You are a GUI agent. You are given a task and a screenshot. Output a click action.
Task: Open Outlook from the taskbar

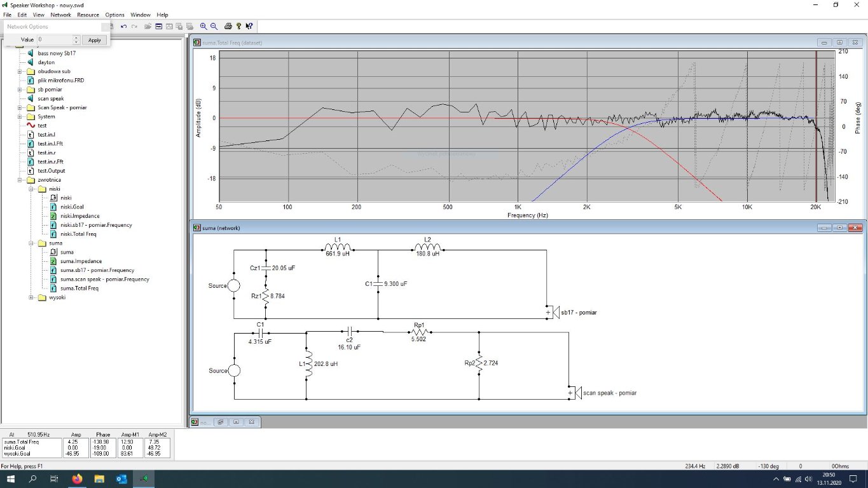pyautogui.click(x=121, y=478)
